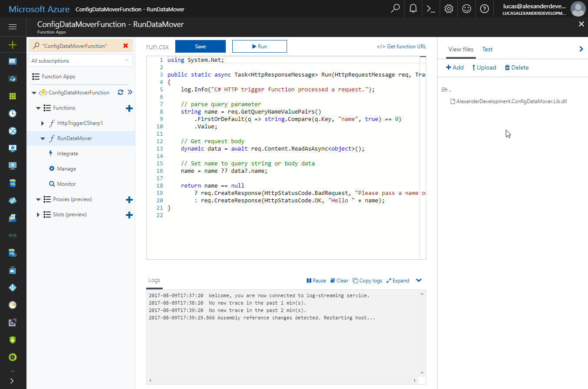Click inside the run.csx code editor
This screenshot has height=389, width=588.
286,158
